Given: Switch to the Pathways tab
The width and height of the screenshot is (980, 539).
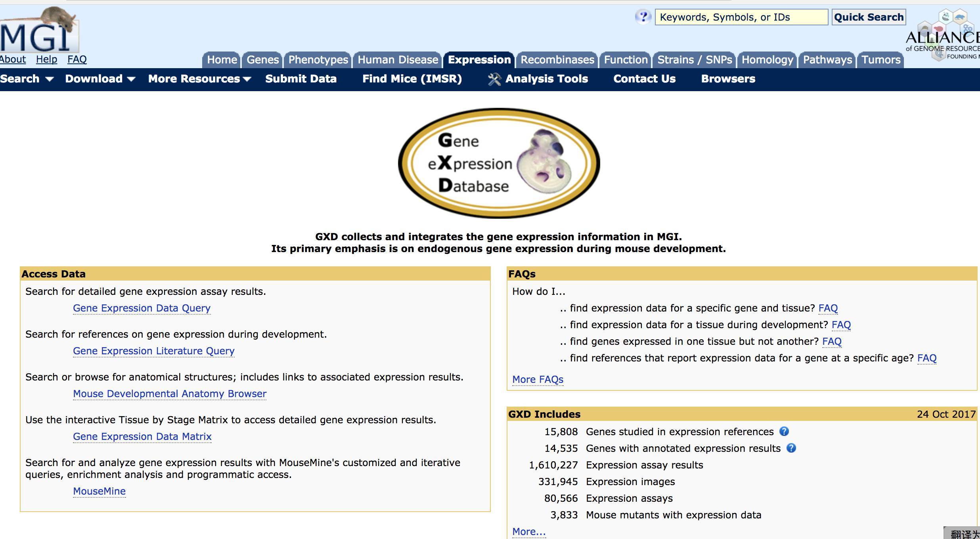Looking at the screenshot, I should [827, 60].
